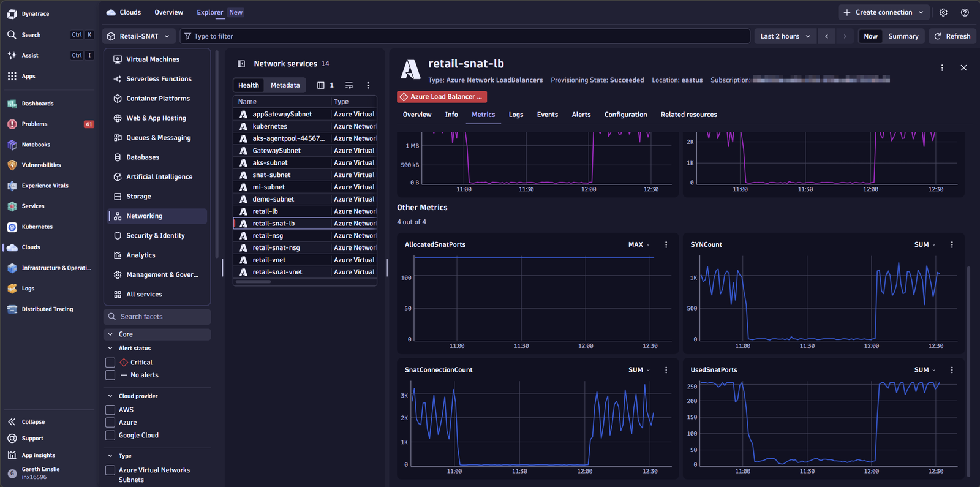Image resolution: width=980 pixels, height=487 pixels.
Task: Open the help question mark icon
Action: 965,12
